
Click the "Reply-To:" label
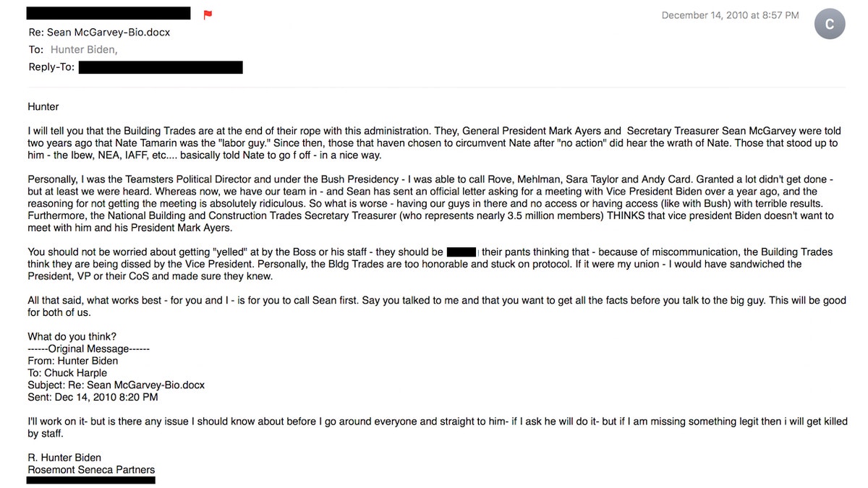(x=51, y=67)
